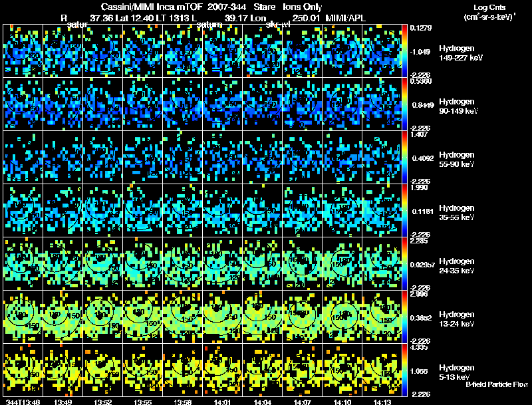The image size is (532, 405).
Task: Select the 5-13 keV panel at time 14:13
Action: 382,370
